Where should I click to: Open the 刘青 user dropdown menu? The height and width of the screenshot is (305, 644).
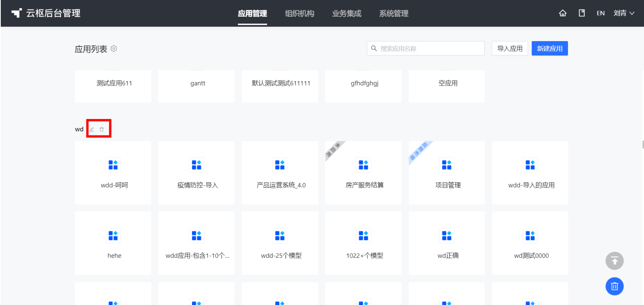click(x=624, y=13)
